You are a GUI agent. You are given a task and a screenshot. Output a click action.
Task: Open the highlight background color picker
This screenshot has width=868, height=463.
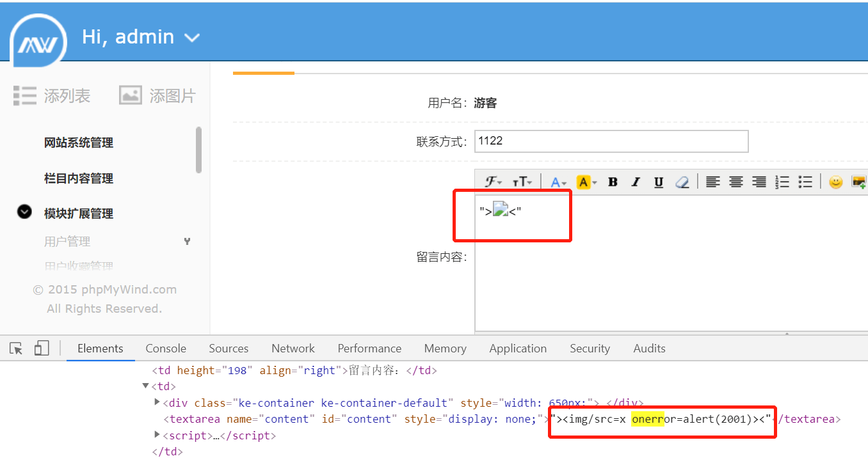point(586,182)
